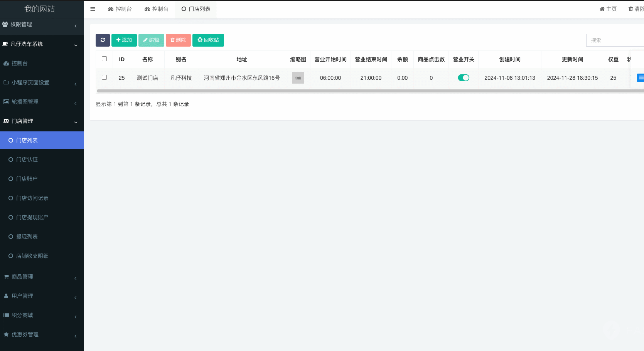The image size is (644, 351).
Task: Click the home 主页 icon
Action: 602,9
